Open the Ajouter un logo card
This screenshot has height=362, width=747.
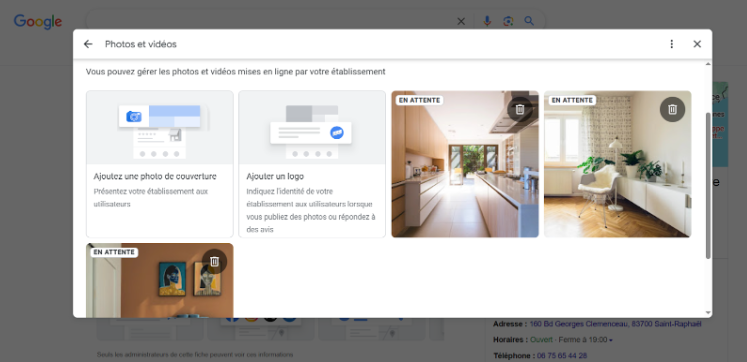(x=312, y=164)
